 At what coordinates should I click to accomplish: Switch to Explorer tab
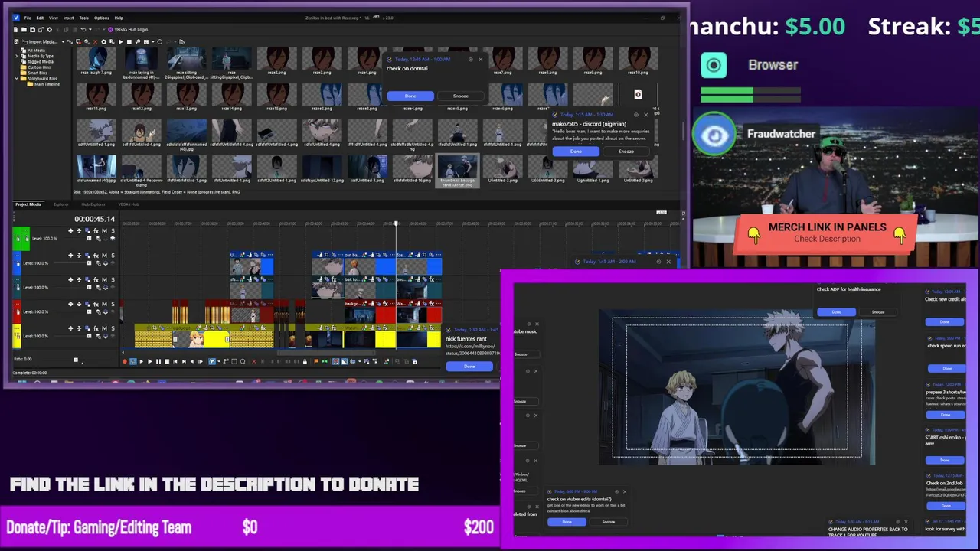[60, 204]
